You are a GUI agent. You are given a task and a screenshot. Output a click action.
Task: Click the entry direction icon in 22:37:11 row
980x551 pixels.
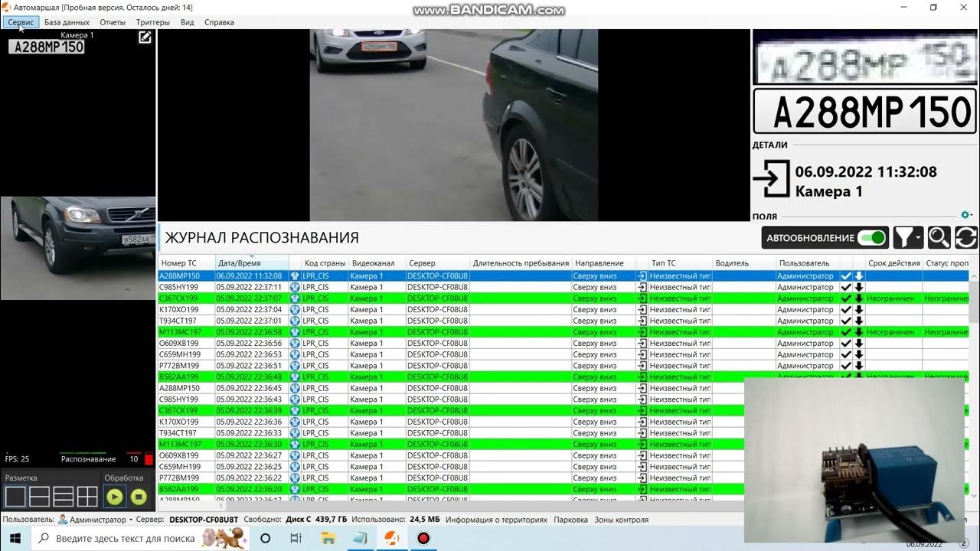click(x=642, y=287)
